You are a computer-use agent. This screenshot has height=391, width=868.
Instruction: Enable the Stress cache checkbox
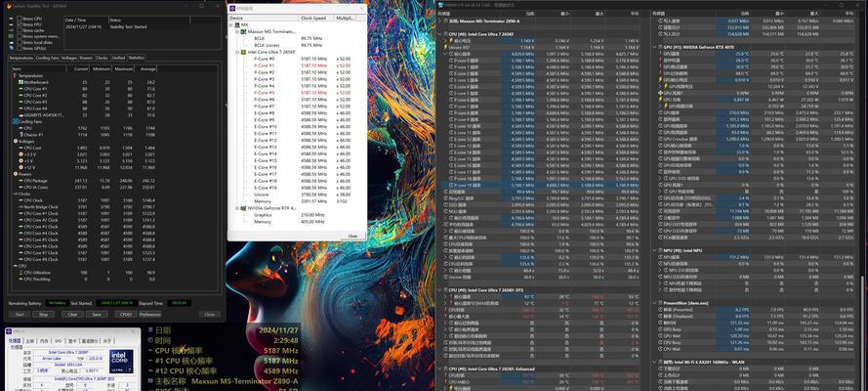[20, 30]
